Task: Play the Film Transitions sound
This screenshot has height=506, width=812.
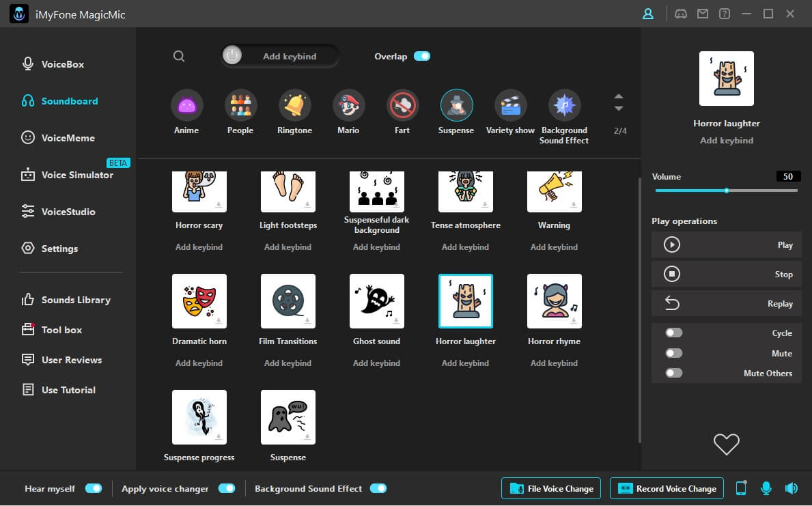Action: click(288, 301)
